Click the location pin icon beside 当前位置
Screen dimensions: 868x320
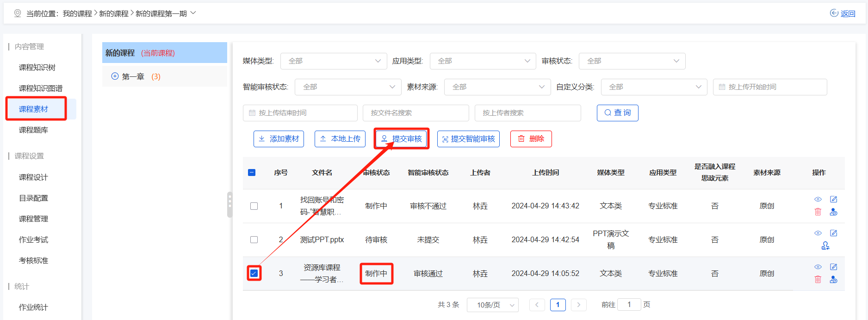(x=18, y=13)
